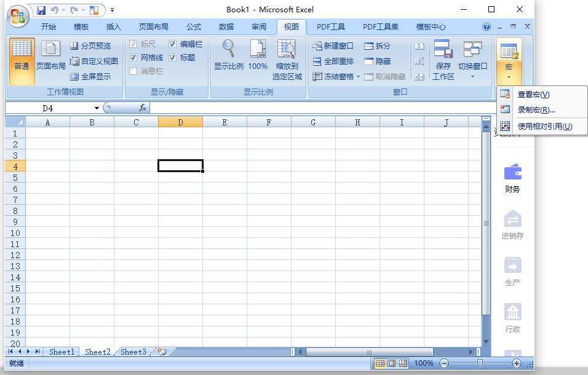Open 行政 administration in side panel
The width and height of the screenshot is (588, 375).
tap(512, 318)
